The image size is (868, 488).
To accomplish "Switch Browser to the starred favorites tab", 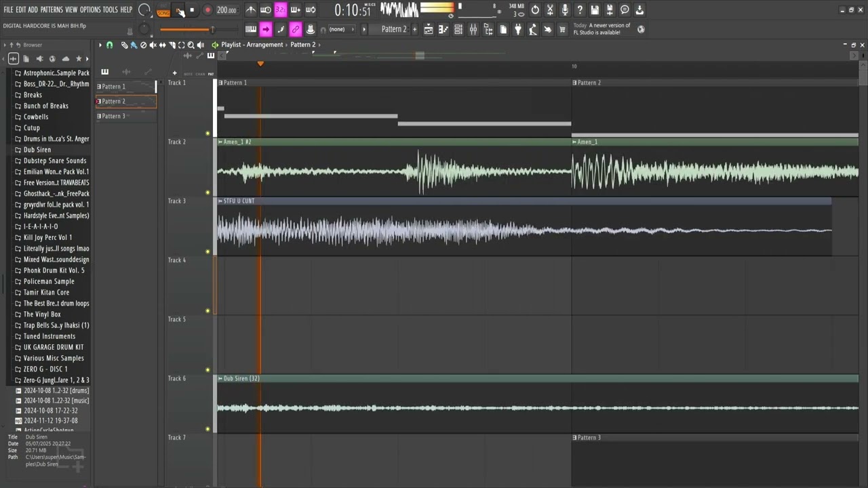I will (79, 59).
